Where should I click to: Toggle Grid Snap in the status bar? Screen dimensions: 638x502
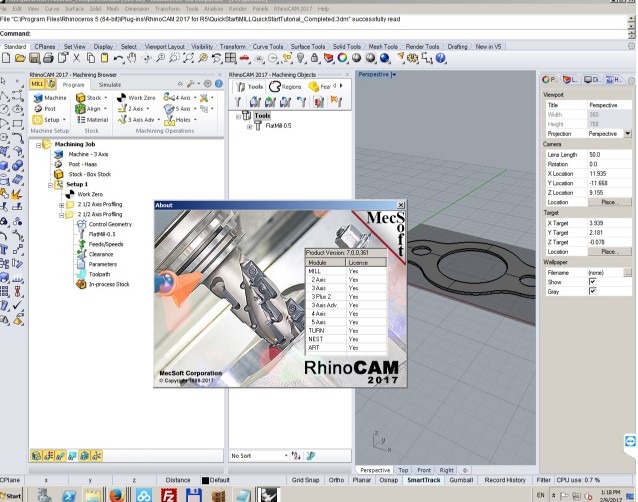click(307, 480)
